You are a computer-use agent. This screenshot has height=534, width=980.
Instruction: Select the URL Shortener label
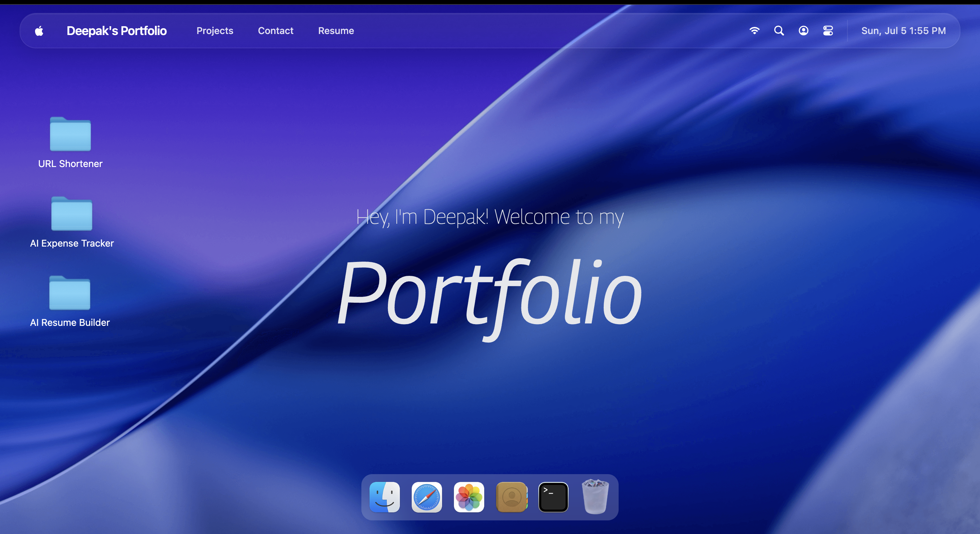click(70, 164)
